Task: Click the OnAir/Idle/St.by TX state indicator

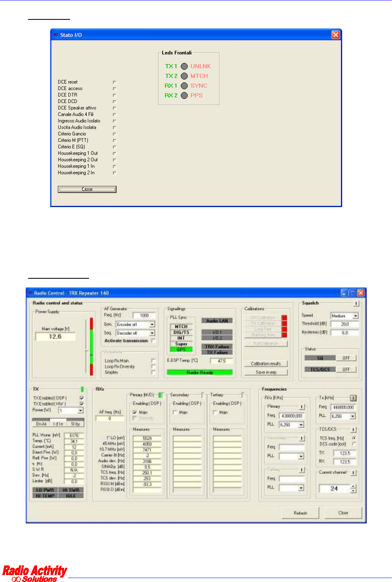Action: (58, 422)
